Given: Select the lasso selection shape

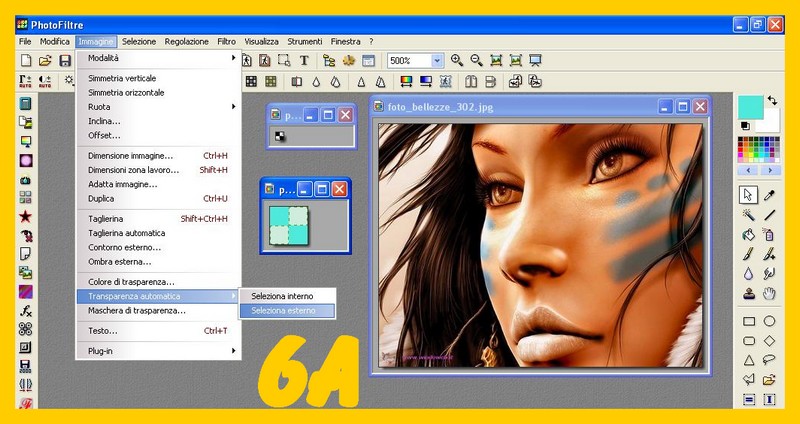Looking at the screenshot, I should tap(770, 360).
